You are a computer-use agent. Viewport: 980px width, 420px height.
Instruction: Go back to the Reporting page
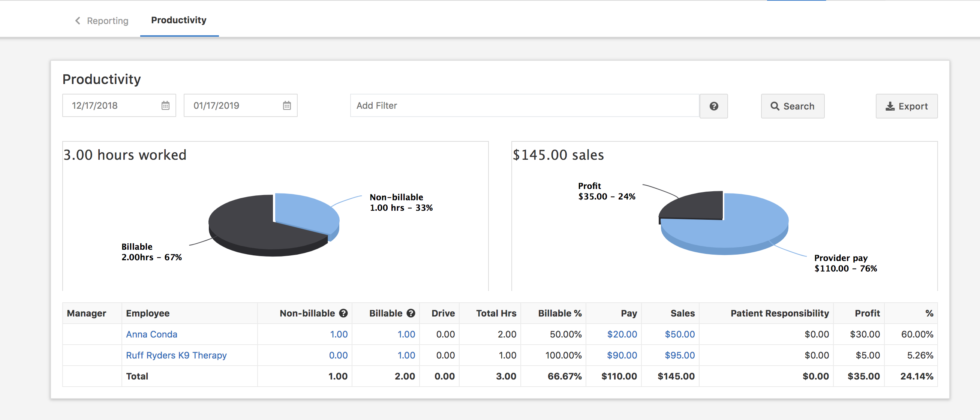pos(108,21)
